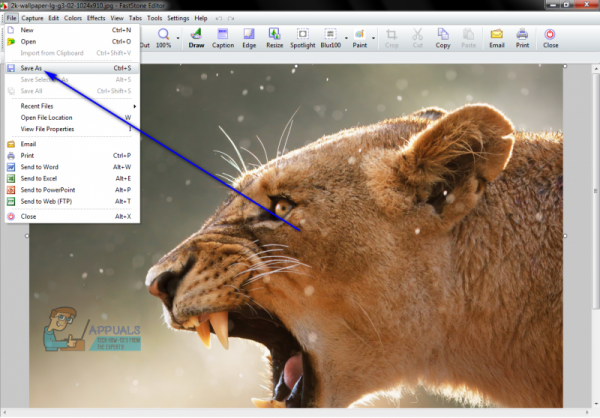
Task: Expand dropdown arrow beside Blur100
Action: click(346, 38)
